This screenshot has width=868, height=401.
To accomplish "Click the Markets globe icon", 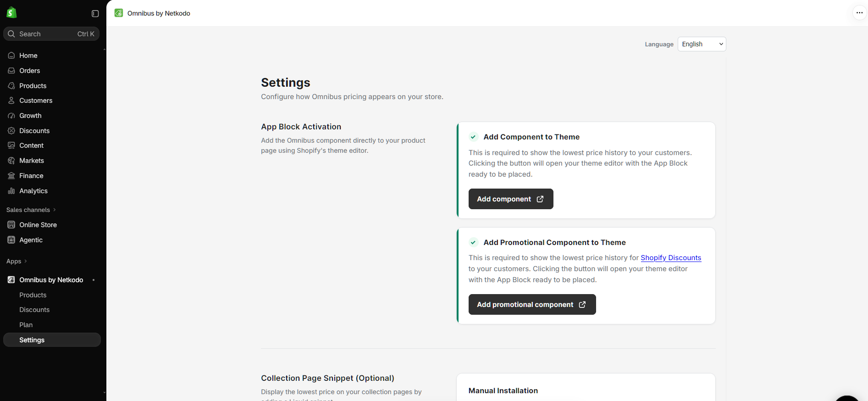I will (x=11, y=161).
